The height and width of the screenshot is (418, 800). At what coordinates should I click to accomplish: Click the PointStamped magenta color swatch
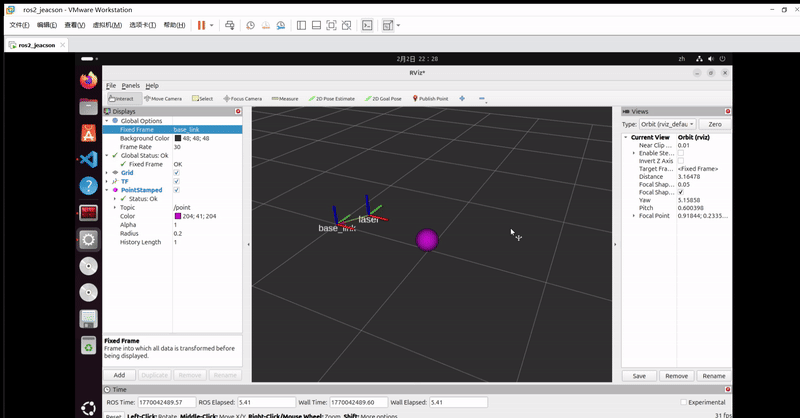pos(177,216)
